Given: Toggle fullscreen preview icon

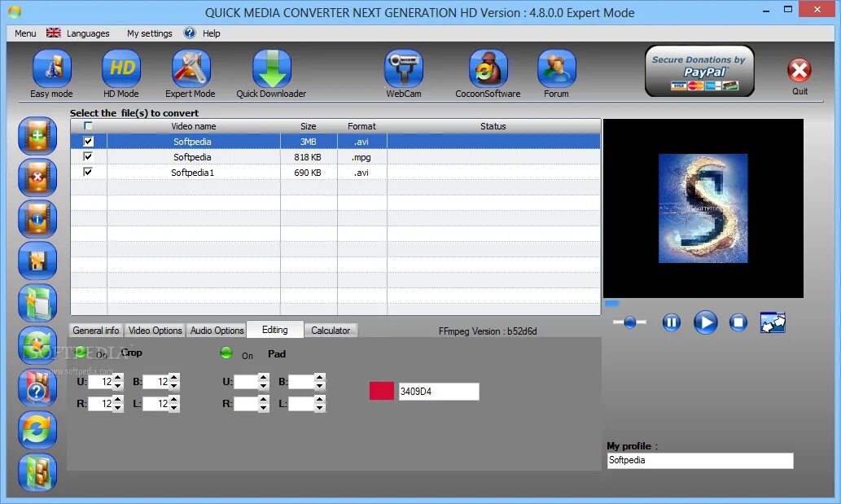Looking at the screenshot, I should pyautogui.click(x=773, y=322).
